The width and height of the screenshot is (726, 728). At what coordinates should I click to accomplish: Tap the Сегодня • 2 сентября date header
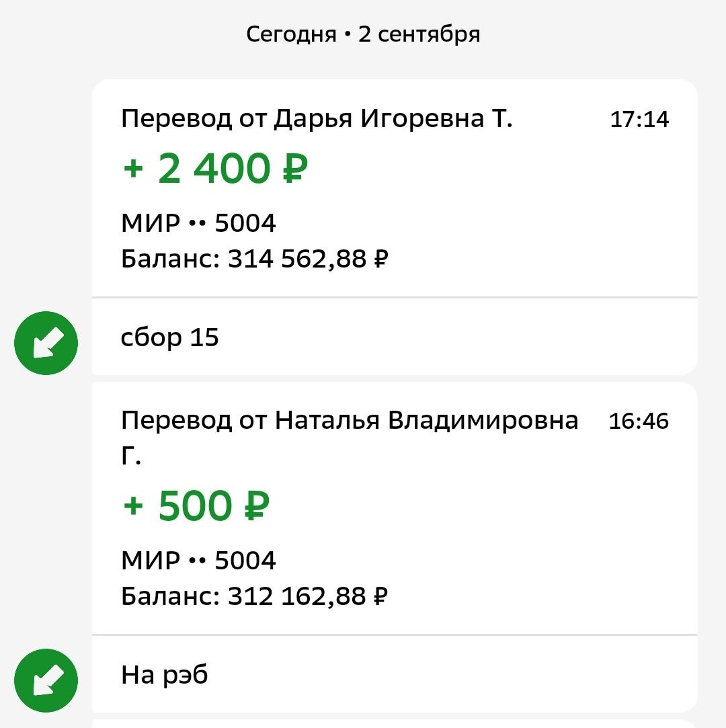click(x=363, y=35)
